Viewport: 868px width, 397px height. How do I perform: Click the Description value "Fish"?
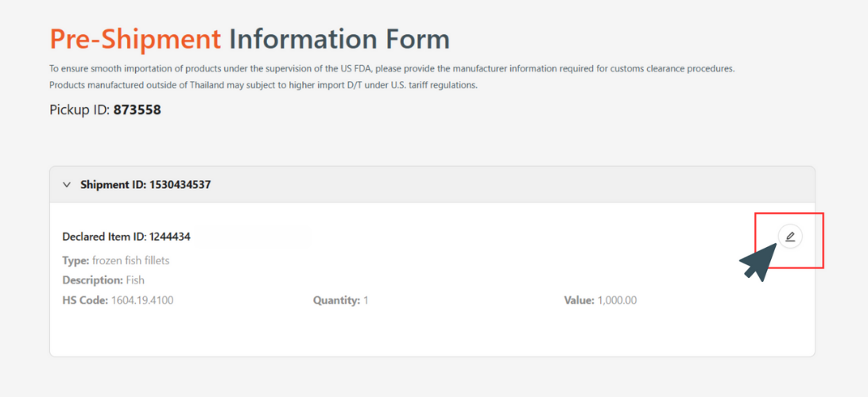click(135, 280)
